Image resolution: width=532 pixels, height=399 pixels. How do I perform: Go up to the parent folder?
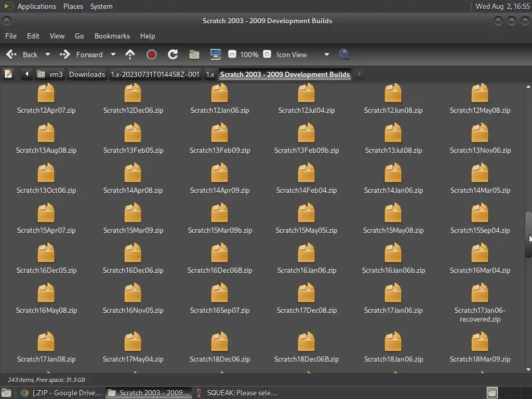[130, 54]
